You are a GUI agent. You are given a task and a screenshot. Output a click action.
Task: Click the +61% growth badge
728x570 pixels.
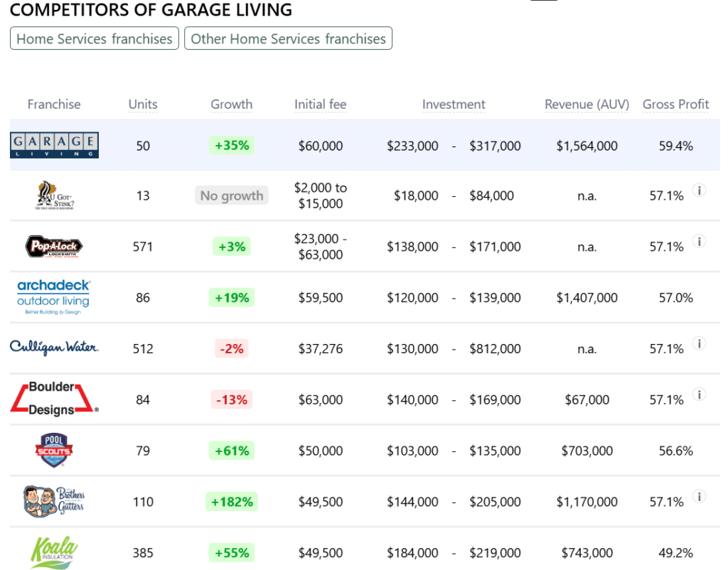pos(232,451)
